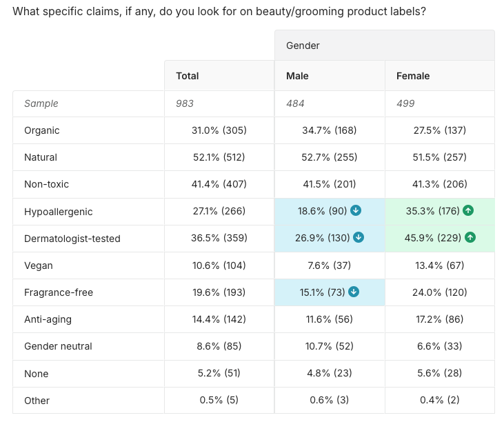Click the Total column header

pos(188,76)
